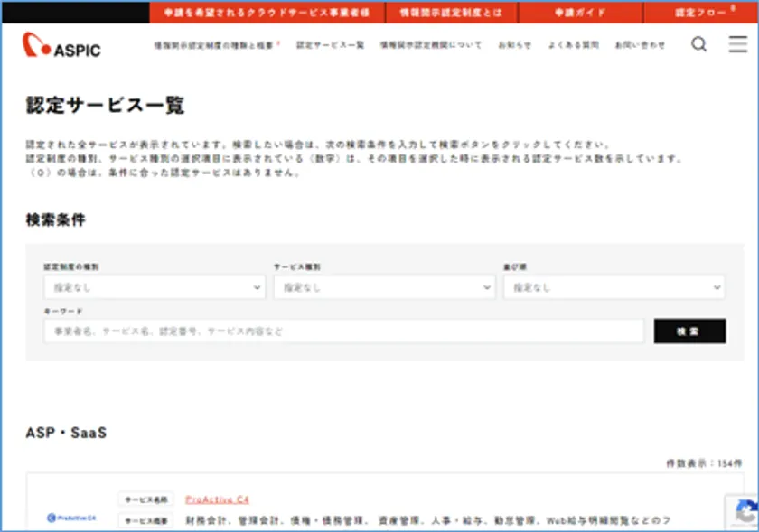Open the search magnifier icon in header
The width and height of the screenshot is (759, 532).
[698, 44]
